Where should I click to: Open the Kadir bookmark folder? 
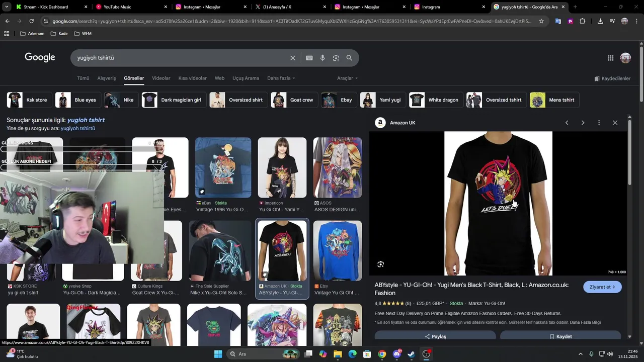(x=58, y=33)
